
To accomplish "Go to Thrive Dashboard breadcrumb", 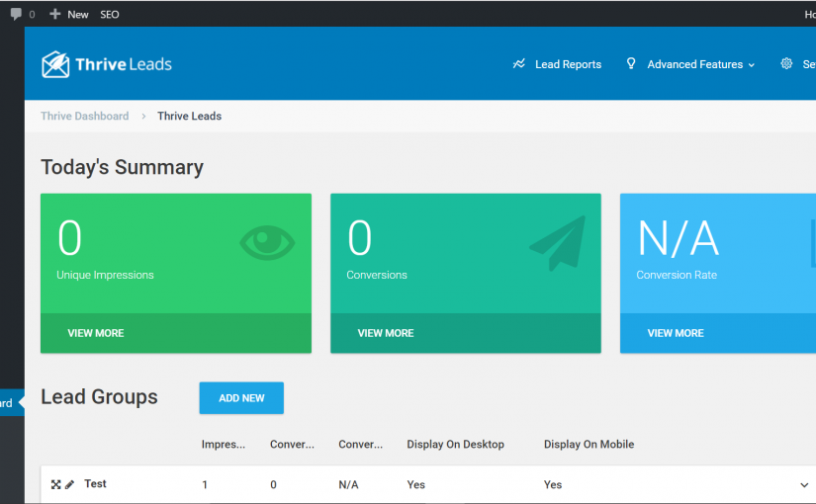I will click(85, 116).
